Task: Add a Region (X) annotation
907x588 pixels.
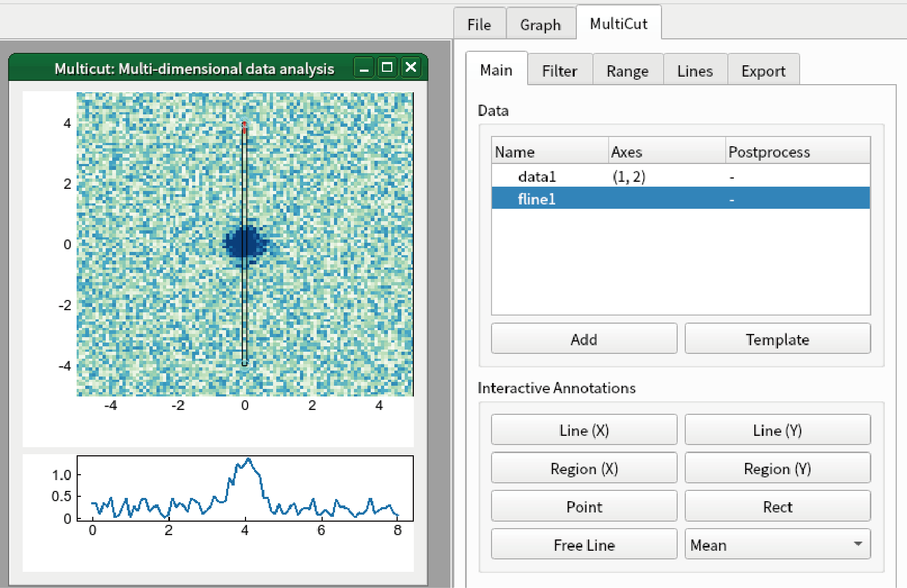Action: pos(584,468)
